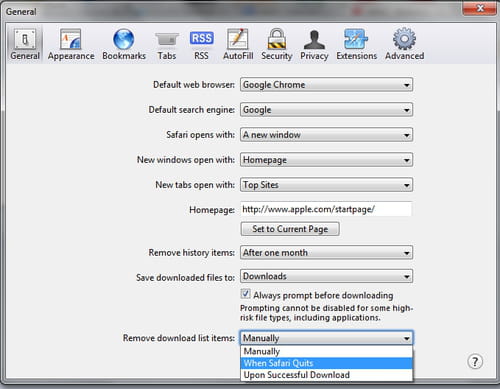Open the Privacy silhouette icon
Viewport: 500px width, 389px height.
point(314,45)
